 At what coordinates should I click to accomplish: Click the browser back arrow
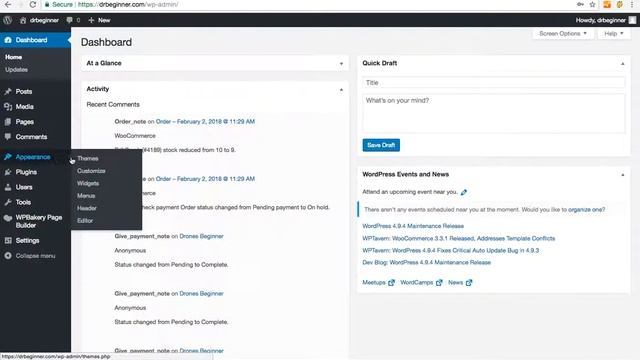[8, 4]
